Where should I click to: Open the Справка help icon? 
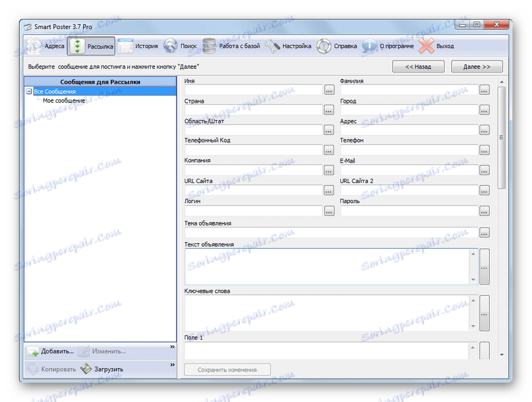click(324, 46)
